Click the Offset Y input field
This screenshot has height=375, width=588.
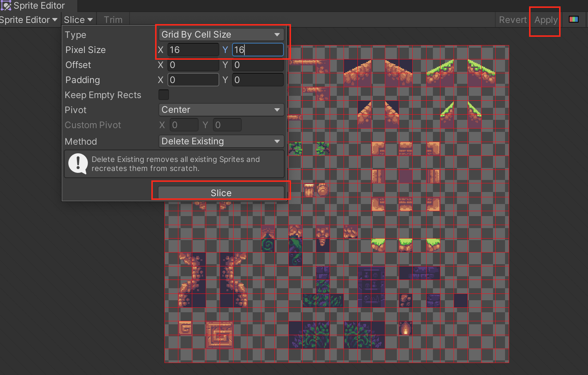(258, 65)
